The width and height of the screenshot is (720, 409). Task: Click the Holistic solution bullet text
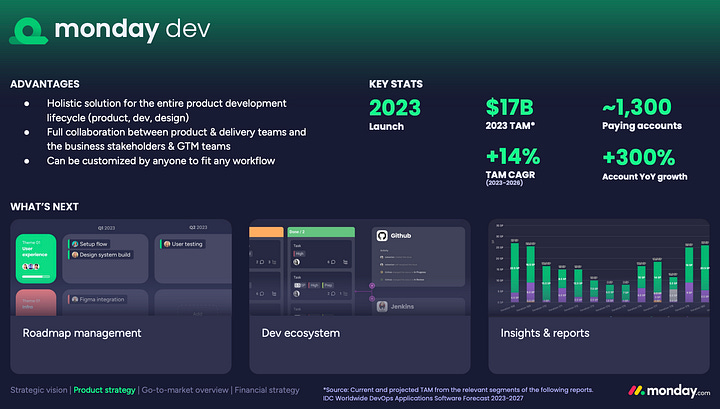(x=166, y=110)
